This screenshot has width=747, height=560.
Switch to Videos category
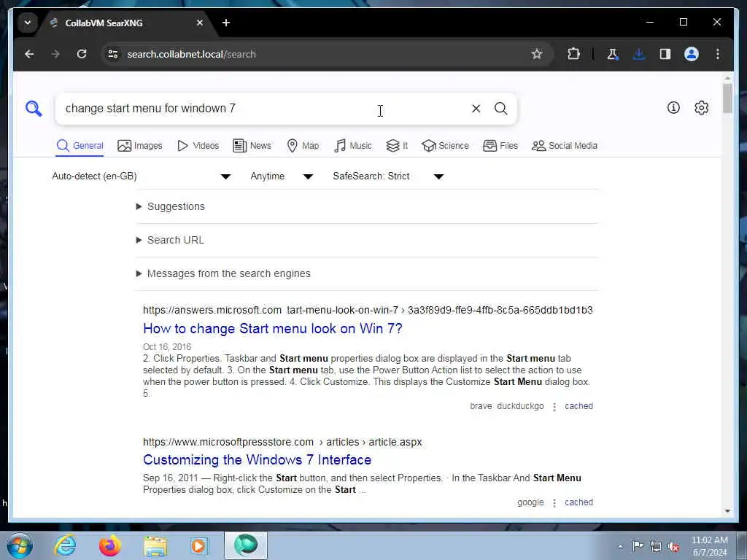(x=198, y=146)
